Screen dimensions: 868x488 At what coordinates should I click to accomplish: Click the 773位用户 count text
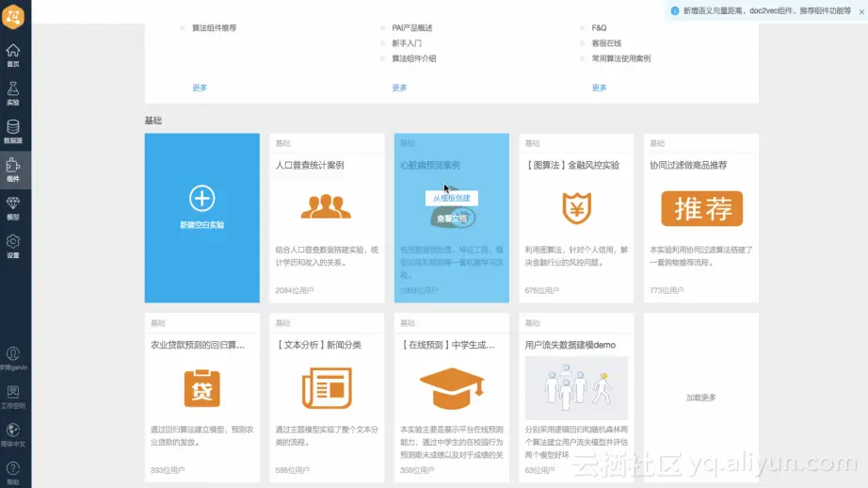coord(667,290)
